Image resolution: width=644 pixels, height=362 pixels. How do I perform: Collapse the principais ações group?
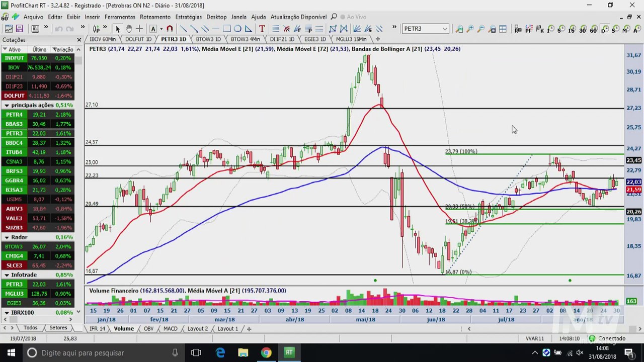[x=7, y=105]
